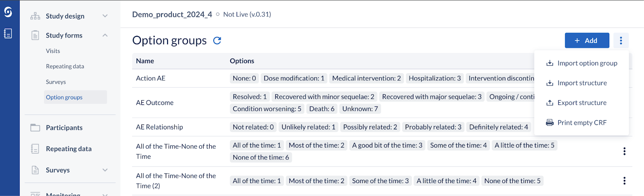Open row menu for All of the Time-None of the Time
Image resolution: width=644 pixels, height=196 pixels.
pyautogui.click(x=624, y=151)
